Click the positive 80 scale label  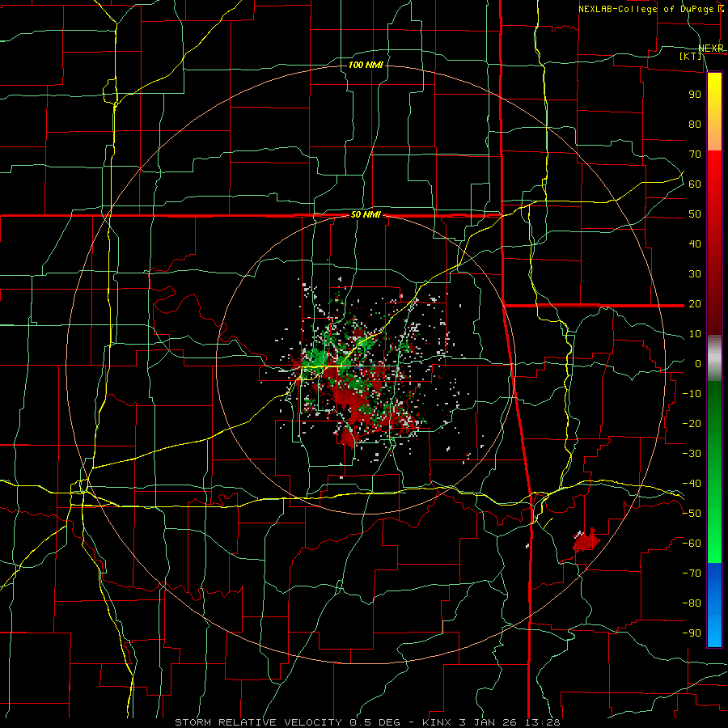click(x=695, y=124)
